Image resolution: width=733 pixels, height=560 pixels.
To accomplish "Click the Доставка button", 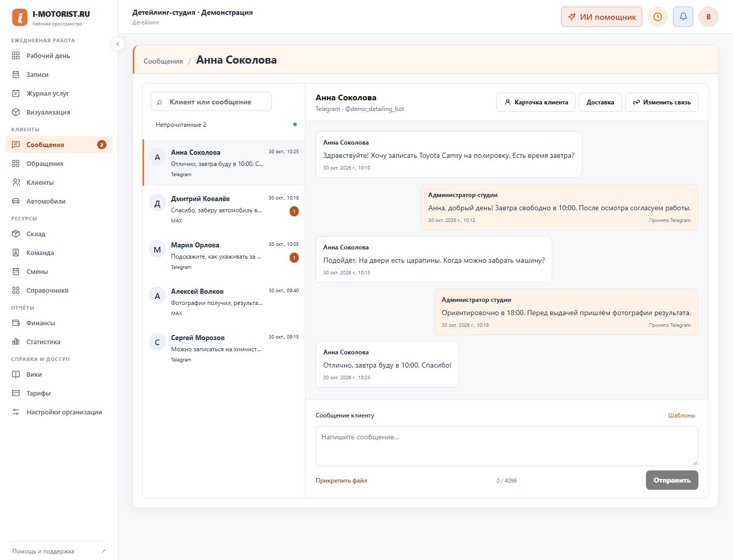I will (x=600, y=102).
